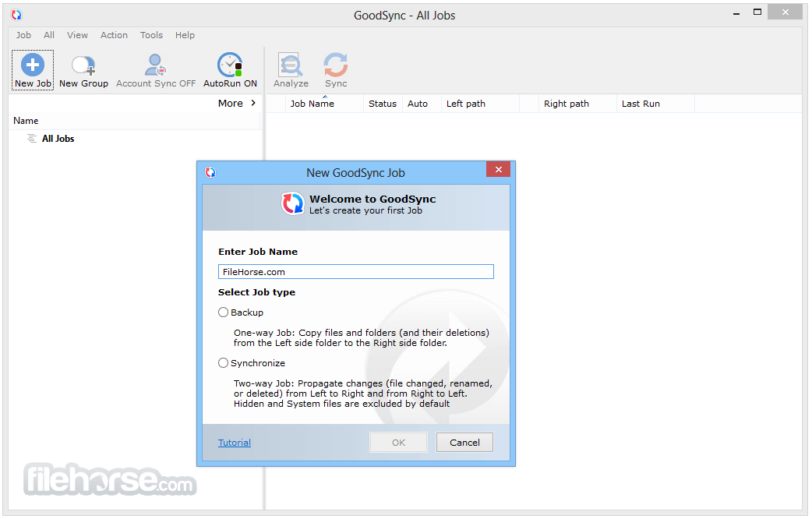Click the All Jobs list icon
This screenshot has height=519, width=812.
coord(32,138)
